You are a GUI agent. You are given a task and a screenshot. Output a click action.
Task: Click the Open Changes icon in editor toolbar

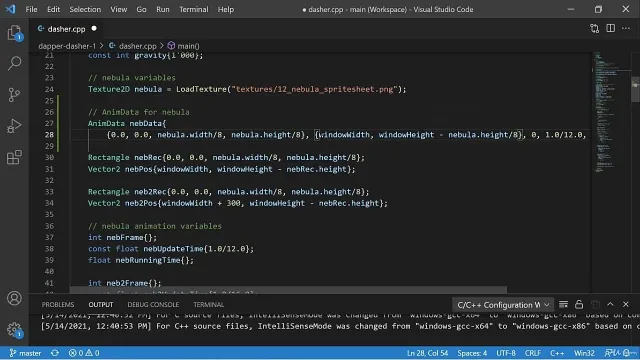[594, 29]
